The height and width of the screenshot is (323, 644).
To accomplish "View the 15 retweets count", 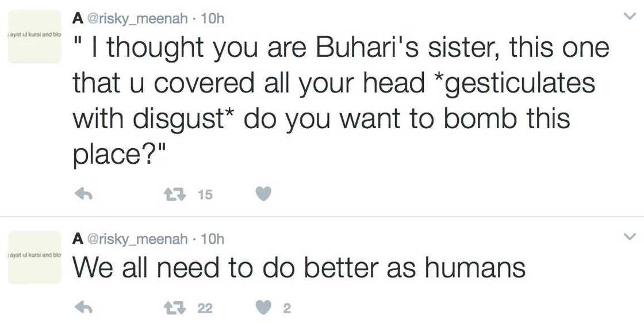I will pos(205,195).
